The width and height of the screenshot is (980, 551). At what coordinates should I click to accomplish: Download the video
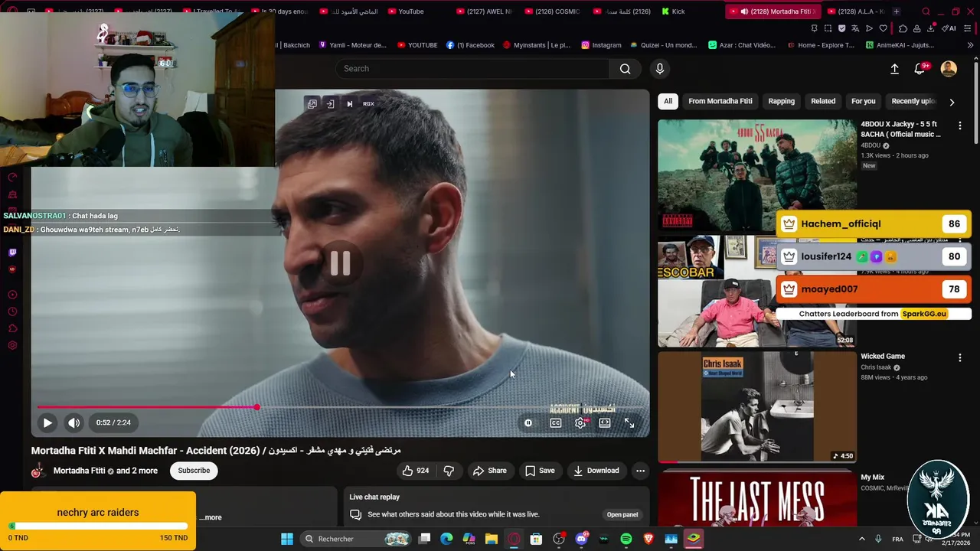[596, 471]
